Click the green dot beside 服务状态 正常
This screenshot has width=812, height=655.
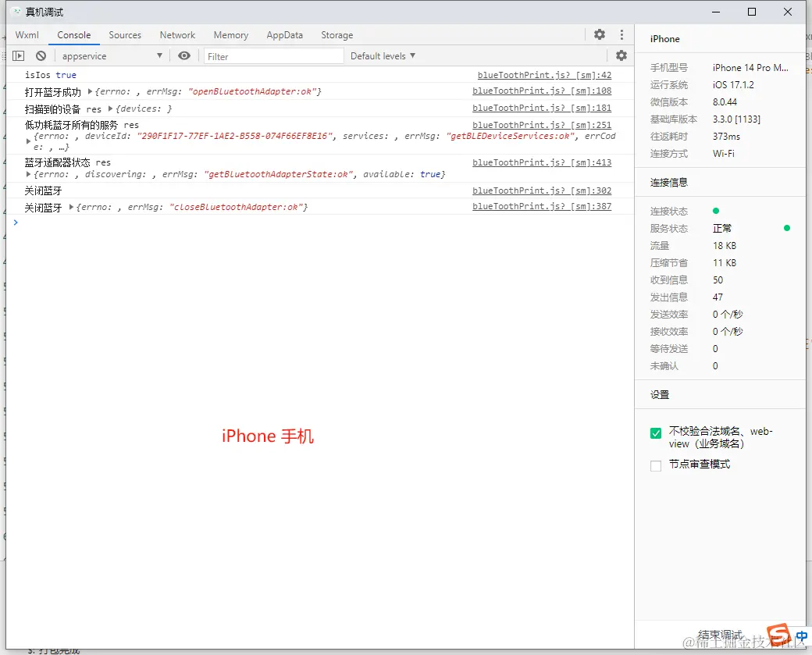tap(787, 228)
